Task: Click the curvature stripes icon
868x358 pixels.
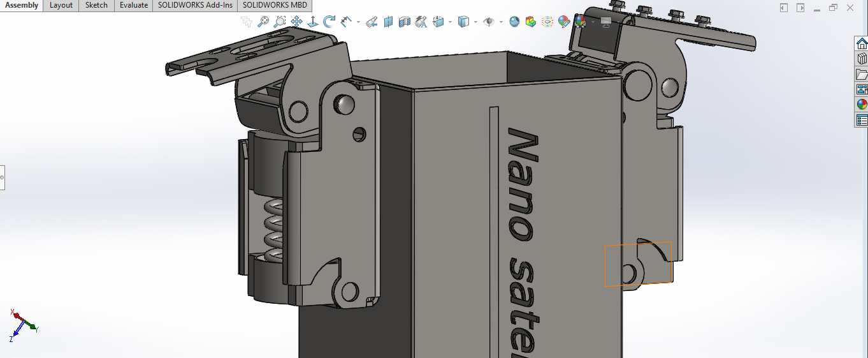Action: [547, 22]
